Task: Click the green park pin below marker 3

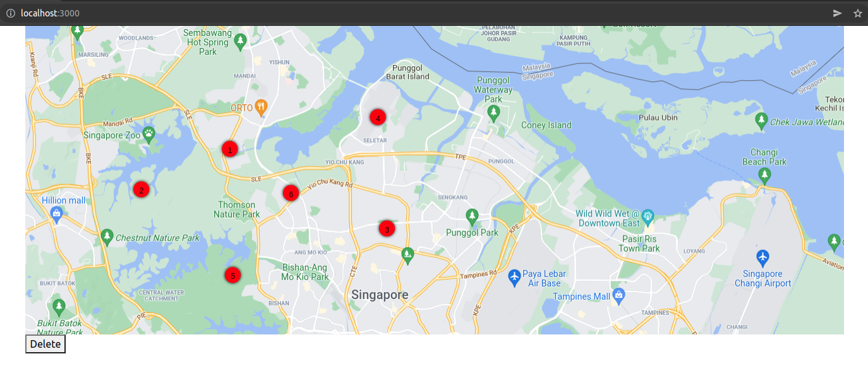Action: [407, 256]
